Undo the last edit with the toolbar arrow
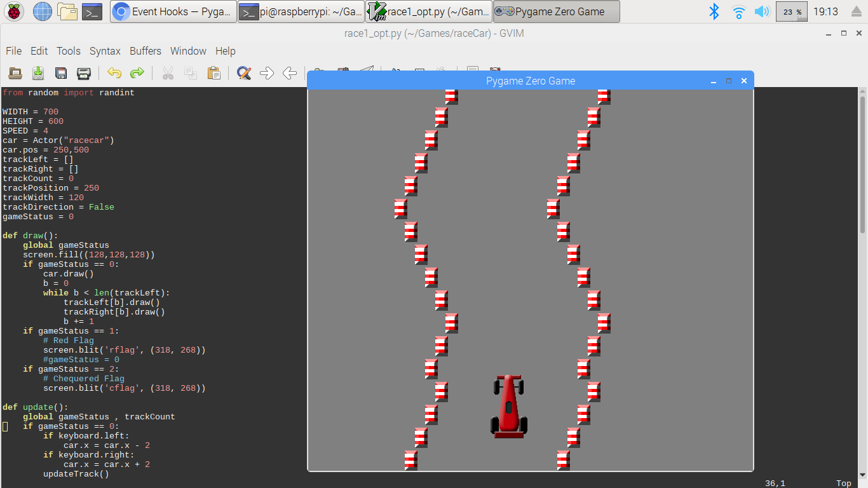 [114, 73]
